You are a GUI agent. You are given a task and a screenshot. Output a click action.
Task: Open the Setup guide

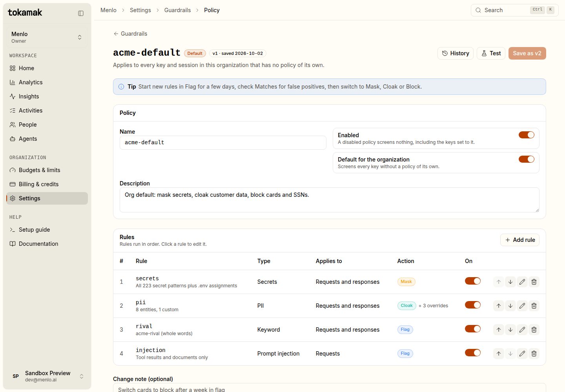point(47,230)
